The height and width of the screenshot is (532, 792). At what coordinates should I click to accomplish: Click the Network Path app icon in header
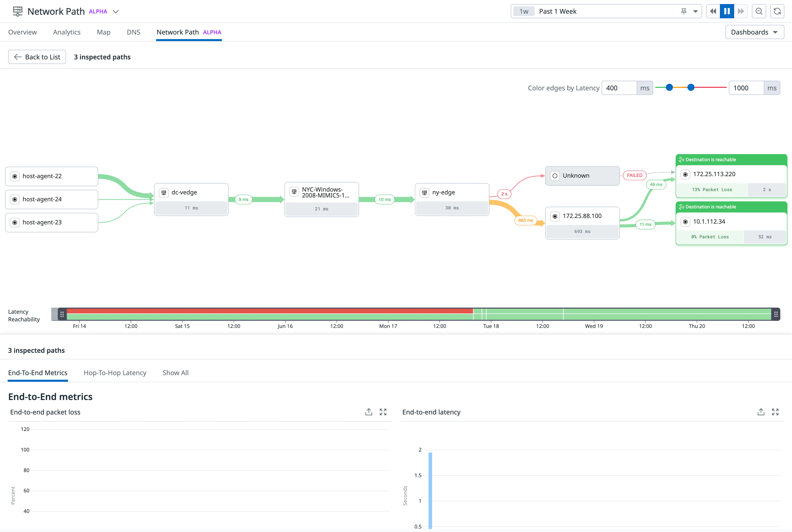(17, 11)
